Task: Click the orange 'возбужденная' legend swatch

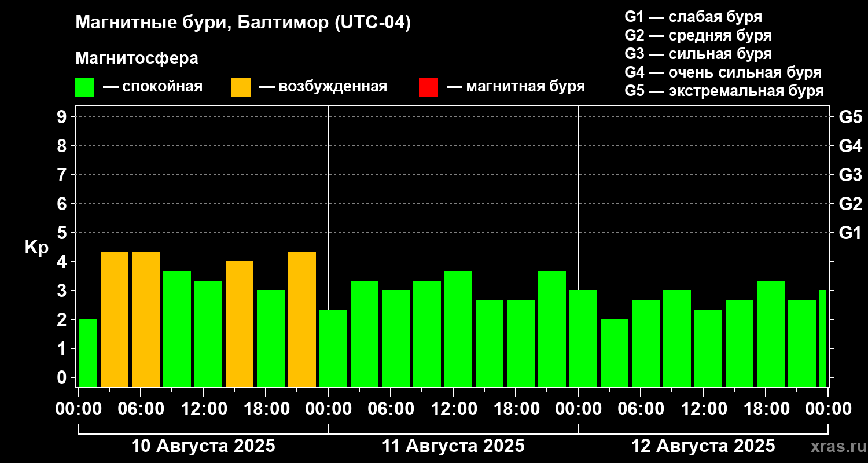Action: pyautogui.click(x=241, y=87)
